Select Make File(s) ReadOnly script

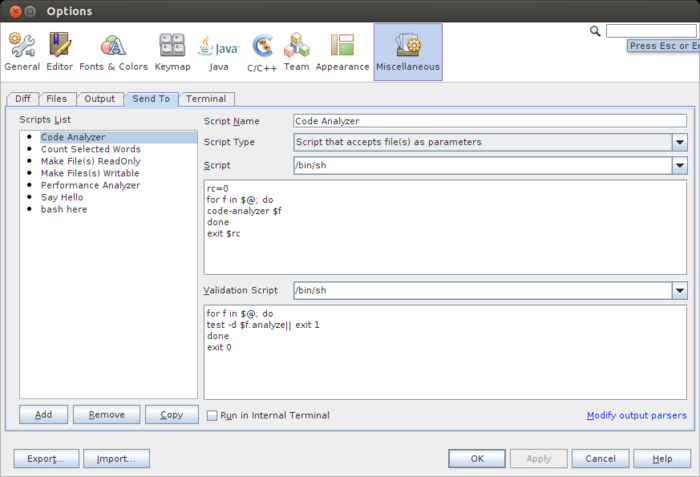pyautogui.click(x=91, y=161)
